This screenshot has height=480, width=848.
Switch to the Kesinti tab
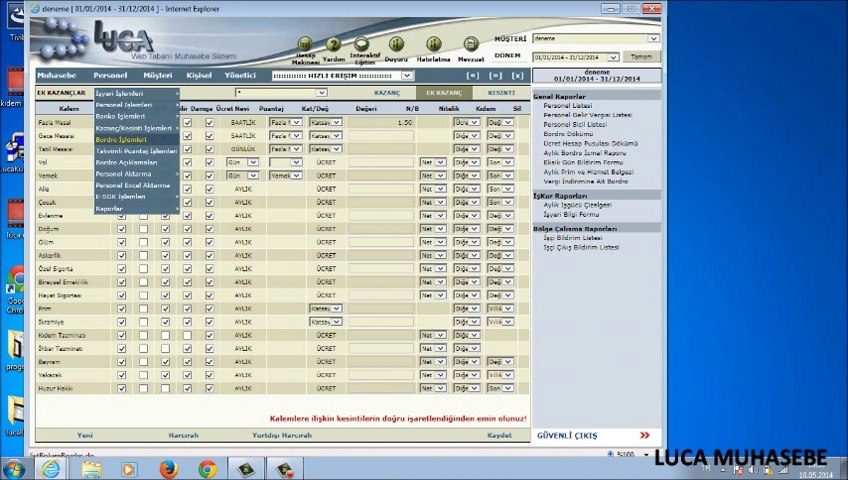(x=501, y=93)
